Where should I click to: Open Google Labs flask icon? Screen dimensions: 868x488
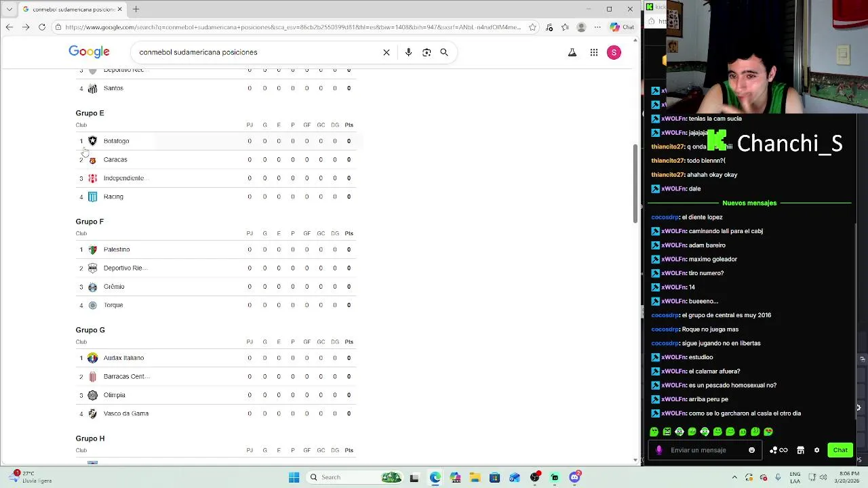tap(572, 52)
